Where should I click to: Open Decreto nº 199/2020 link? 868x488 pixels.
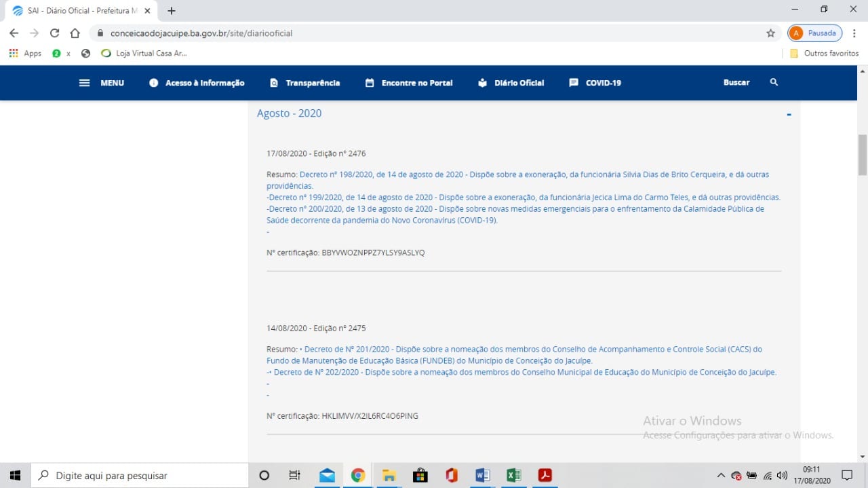(524, 198)
